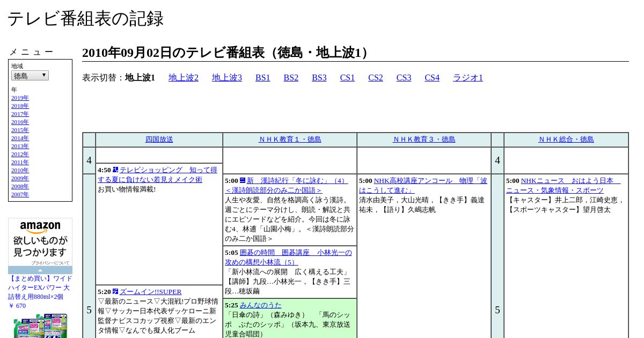Open year 2019年 in the menu
644x338 pixels.
(20, 98)
